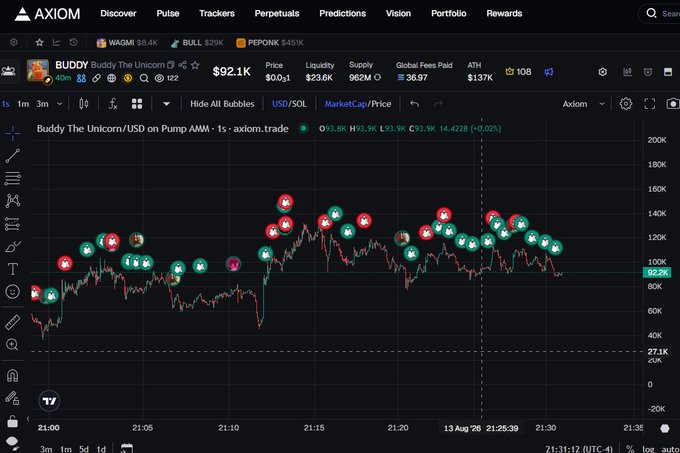Show watchlist star in ticker bar
The height and width of the screenshot is (453, 680).
coord(39,42)
